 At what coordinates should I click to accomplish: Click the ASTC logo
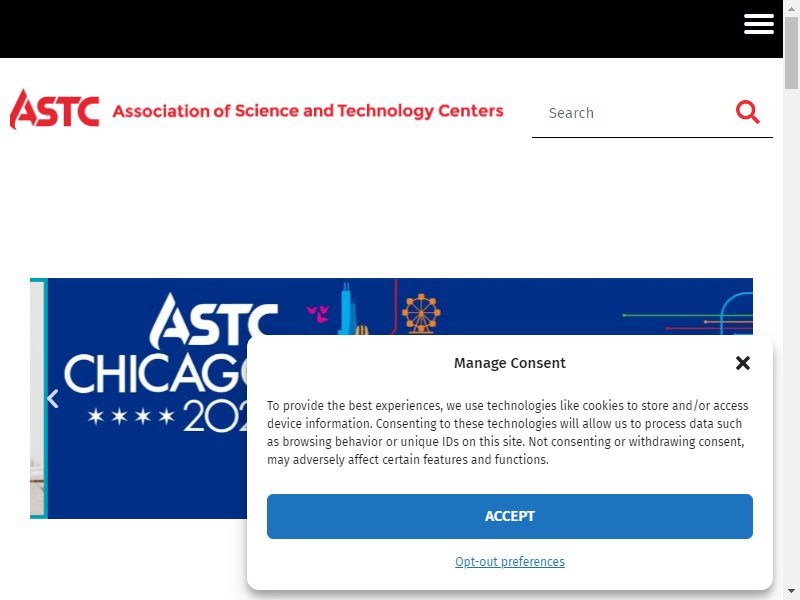pyautogui.click(x=55, y=109)
